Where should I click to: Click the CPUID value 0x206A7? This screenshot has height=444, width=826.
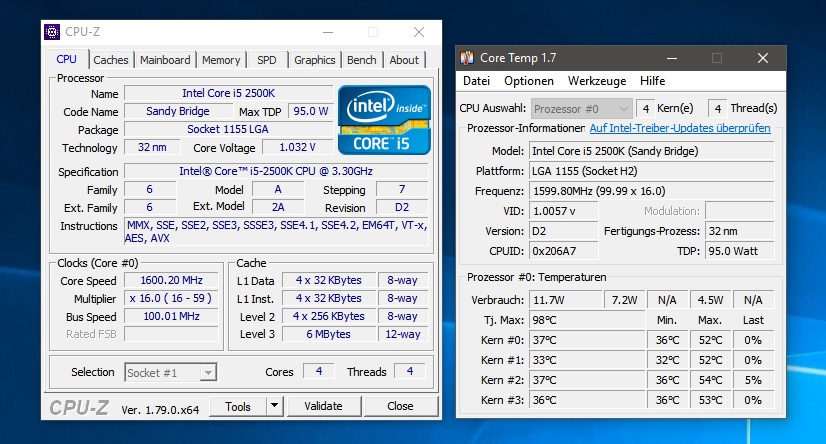[564, 251]
